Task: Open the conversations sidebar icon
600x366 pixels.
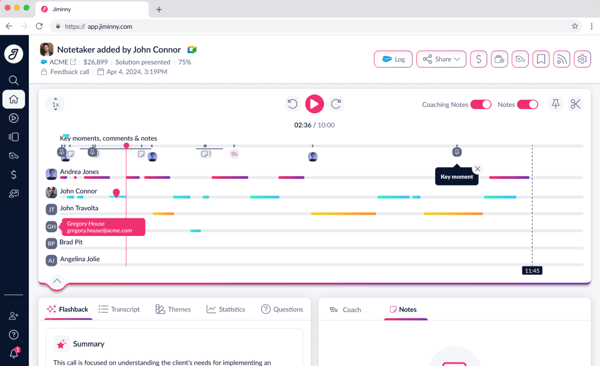Action: point(13,194)
